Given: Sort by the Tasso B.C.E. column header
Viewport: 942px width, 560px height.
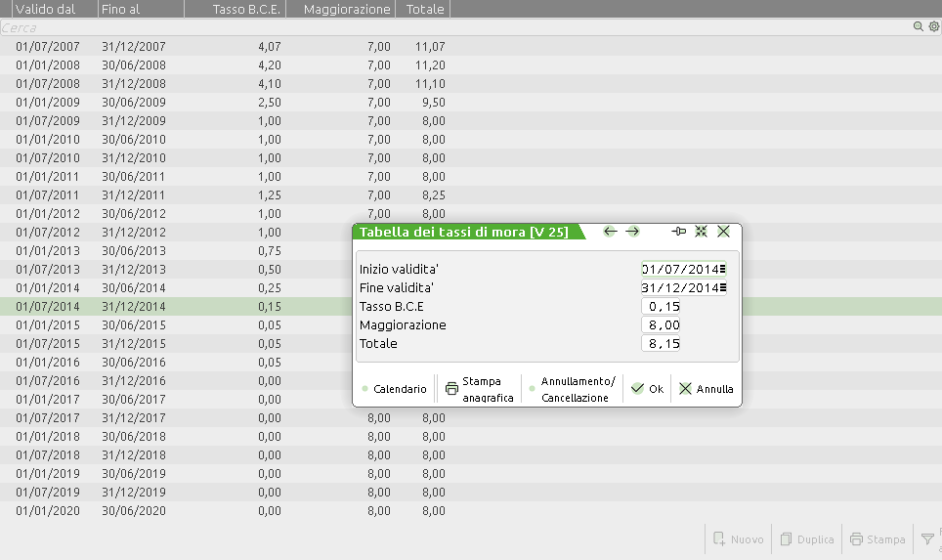Looking at the screenshot, I should coord(248,9).
